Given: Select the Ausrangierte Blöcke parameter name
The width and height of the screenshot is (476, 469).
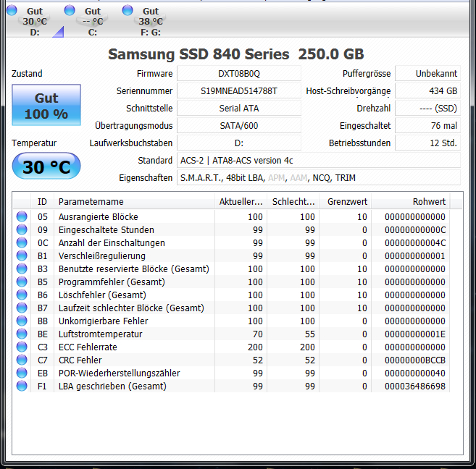Looking at the screenshot, I should (98, 216).
